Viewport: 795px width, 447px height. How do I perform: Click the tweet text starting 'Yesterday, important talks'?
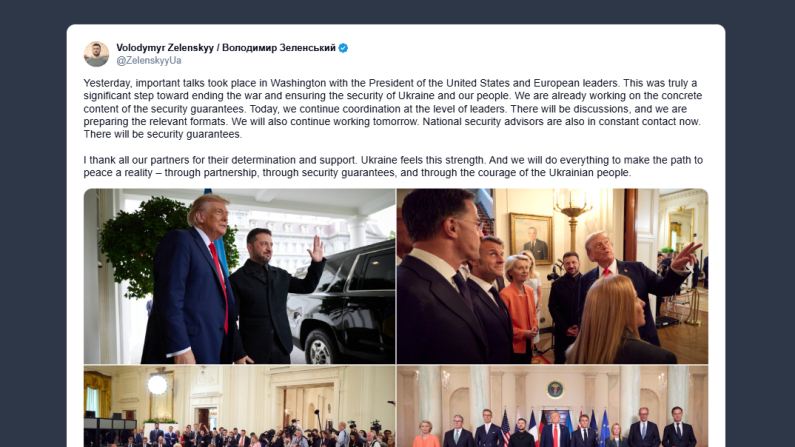[393, 108]
